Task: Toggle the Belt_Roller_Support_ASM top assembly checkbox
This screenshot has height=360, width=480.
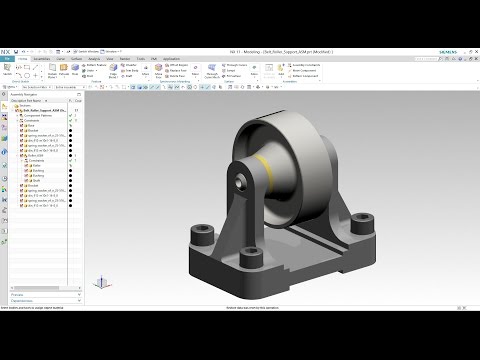Action: point(17,110)
